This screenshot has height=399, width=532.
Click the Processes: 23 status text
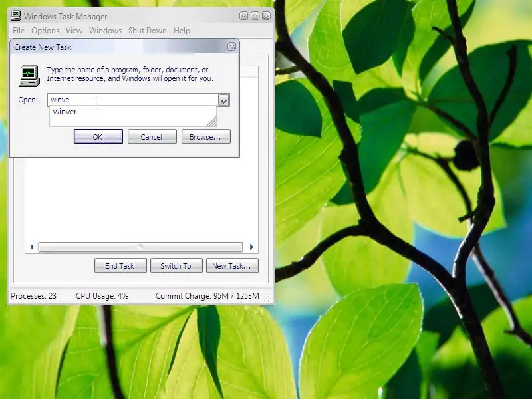34,296
